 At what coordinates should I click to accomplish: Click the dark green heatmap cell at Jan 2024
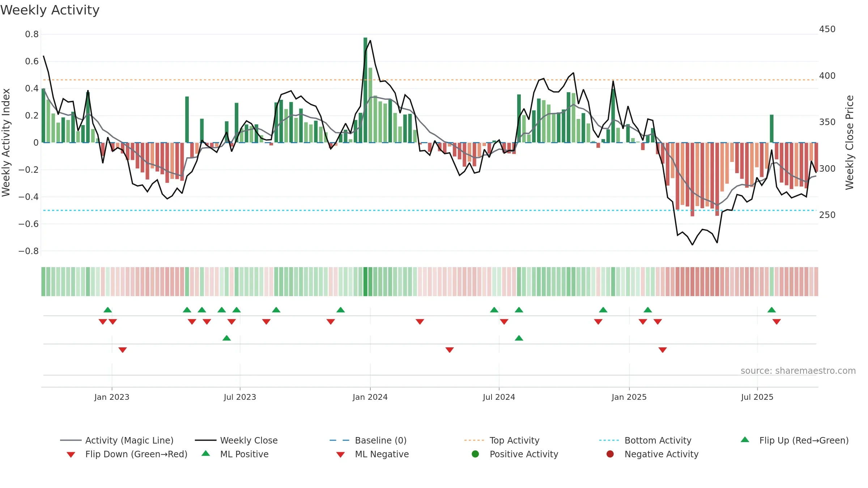(x=365, y=282)
